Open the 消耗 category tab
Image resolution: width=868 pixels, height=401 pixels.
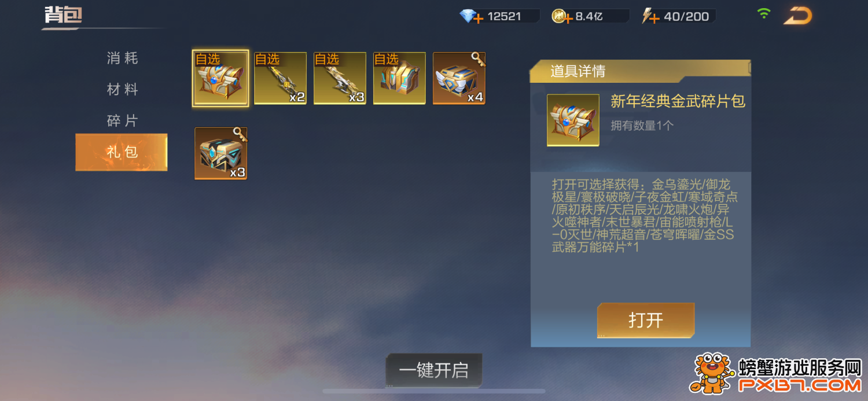pos(122,58)
